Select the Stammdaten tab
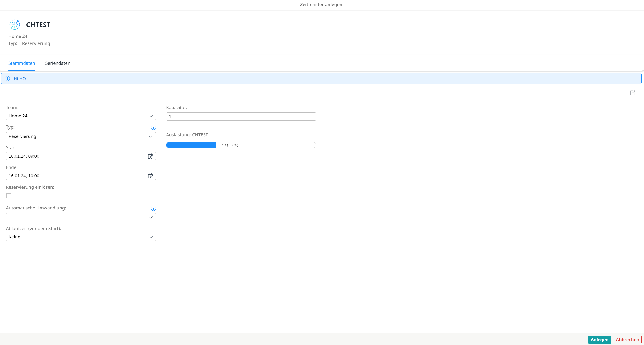Image resolution: width=644 pixels, height=345 pixels. (22, 63)
